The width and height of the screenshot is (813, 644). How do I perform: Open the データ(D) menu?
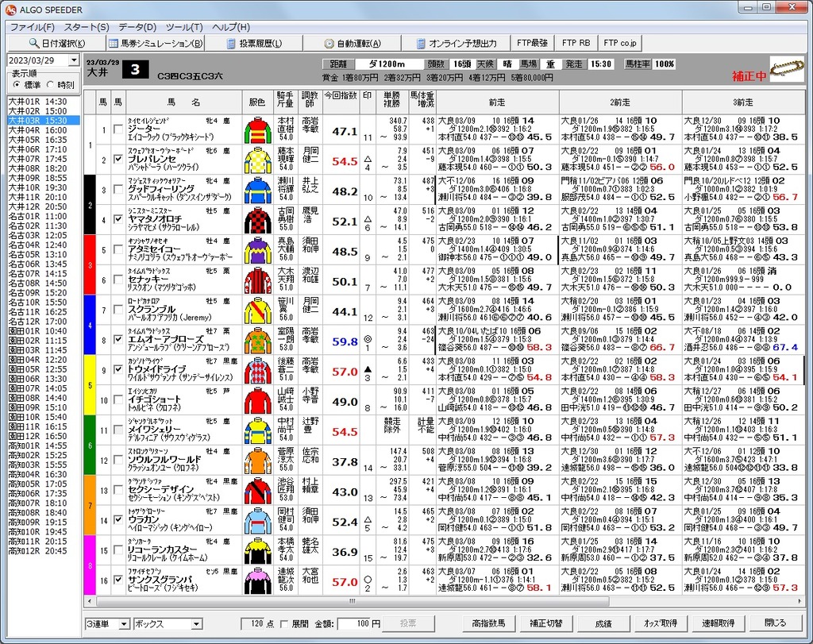coord(137,27)
